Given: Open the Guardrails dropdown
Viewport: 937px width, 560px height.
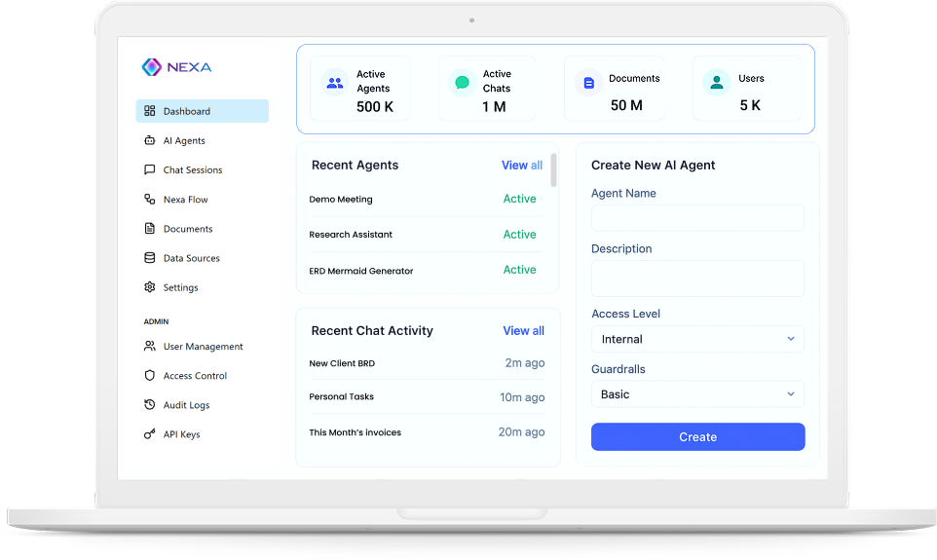Looking at the screenshot, I should [697, 393].
